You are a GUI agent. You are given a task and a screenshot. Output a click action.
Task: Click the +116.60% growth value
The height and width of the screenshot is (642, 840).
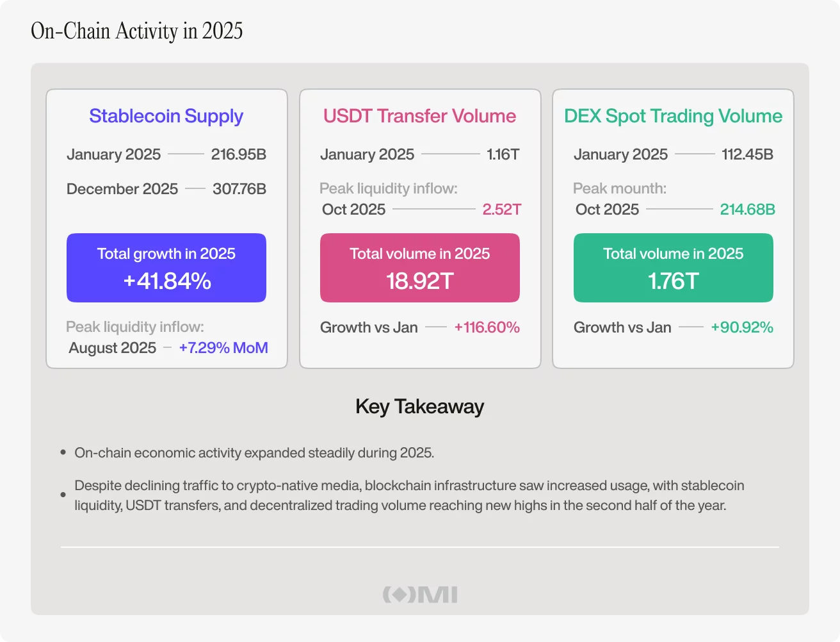(487, 327)
